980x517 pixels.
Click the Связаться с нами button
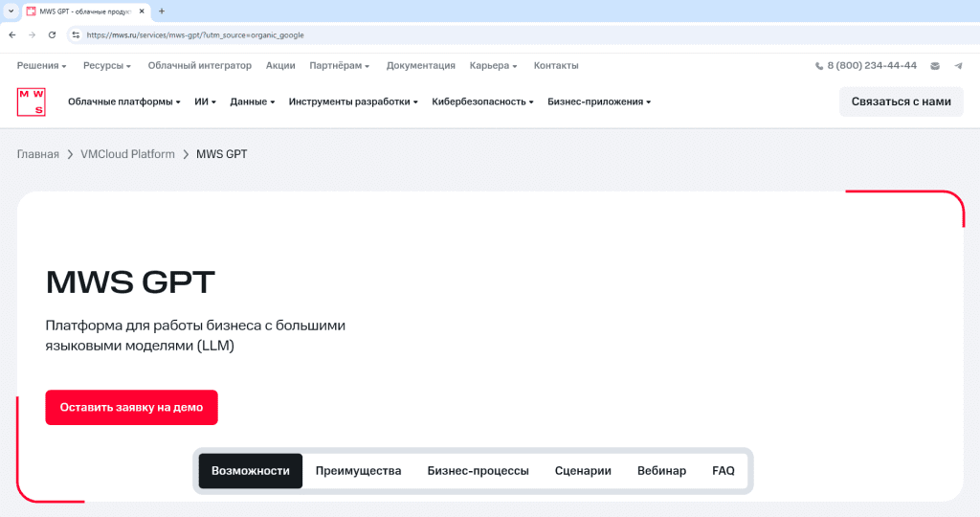[902, 101]
